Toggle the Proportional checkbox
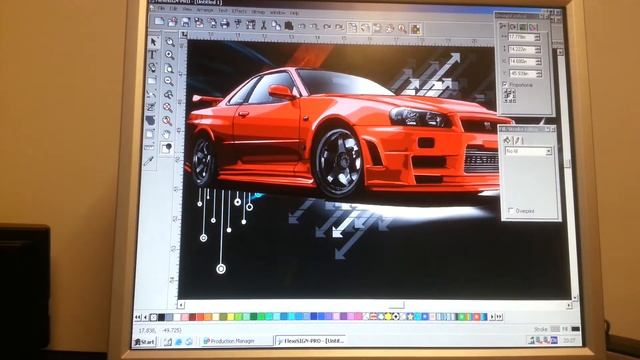This screenshot has height=360, width=640. [x=505, y=84]
